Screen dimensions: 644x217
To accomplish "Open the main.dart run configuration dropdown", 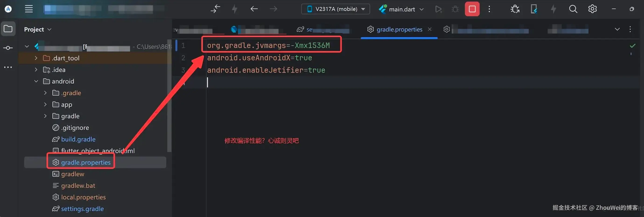I will pos(401,9).
